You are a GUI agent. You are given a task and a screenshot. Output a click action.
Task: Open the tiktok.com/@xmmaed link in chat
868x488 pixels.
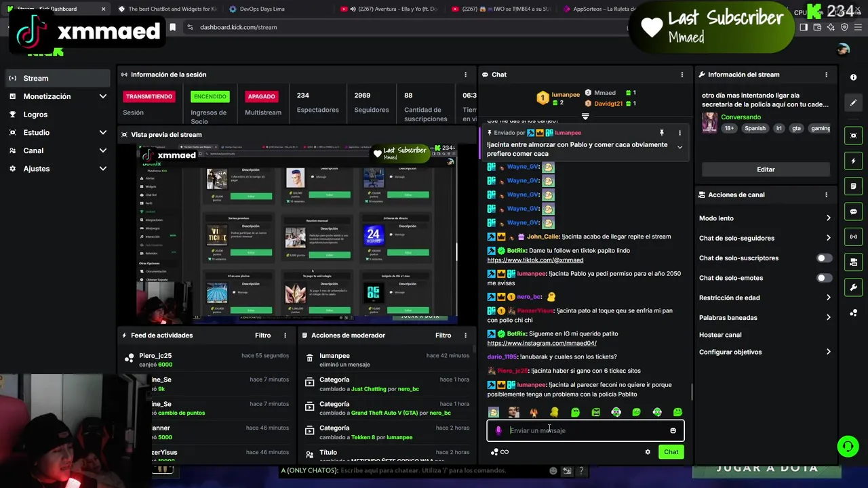(x=535, y=260)
